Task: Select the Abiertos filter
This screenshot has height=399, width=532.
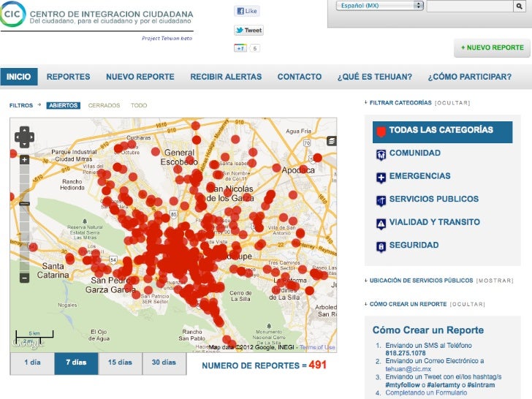Action: pyautogui.click(x=63, y=105)
